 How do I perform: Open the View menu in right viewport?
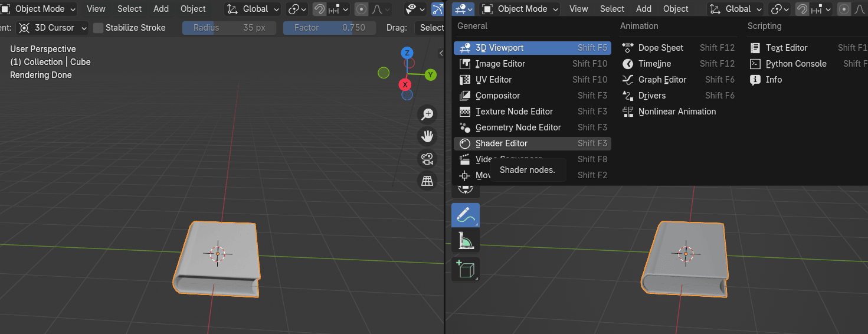[578, 9]
